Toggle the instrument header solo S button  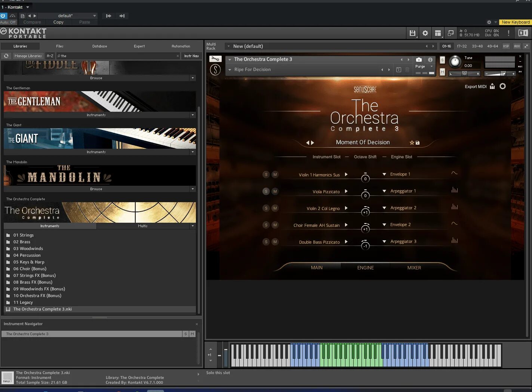point(442,60)
